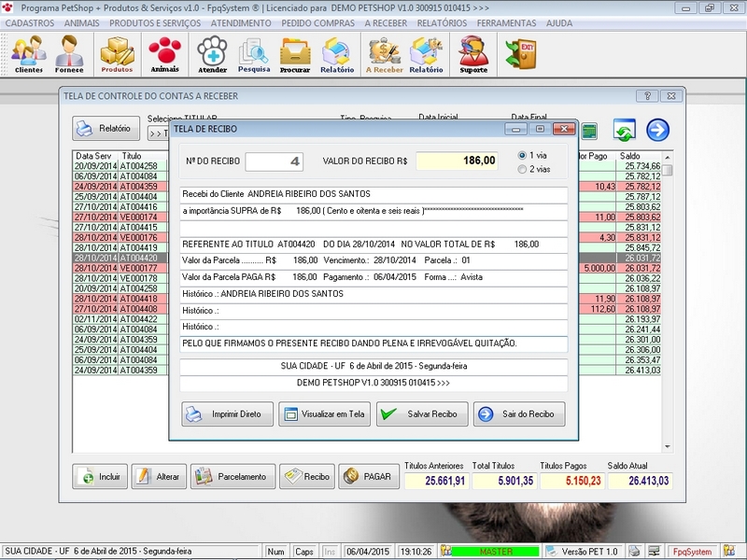Screen dimensions: 747x560
Task: Open the A RECEBER menu
Action: (x=386, y=22)
